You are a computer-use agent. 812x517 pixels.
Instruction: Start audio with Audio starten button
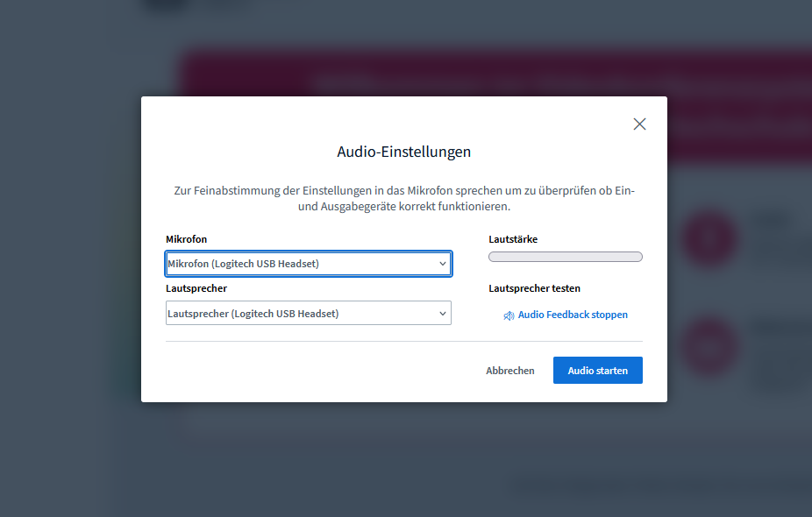pos(597,371)
